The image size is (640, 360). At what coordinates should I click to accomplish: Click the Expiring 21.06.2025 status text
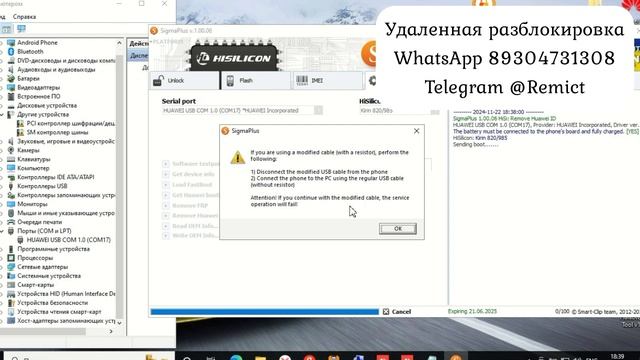[x=472, y=311]
